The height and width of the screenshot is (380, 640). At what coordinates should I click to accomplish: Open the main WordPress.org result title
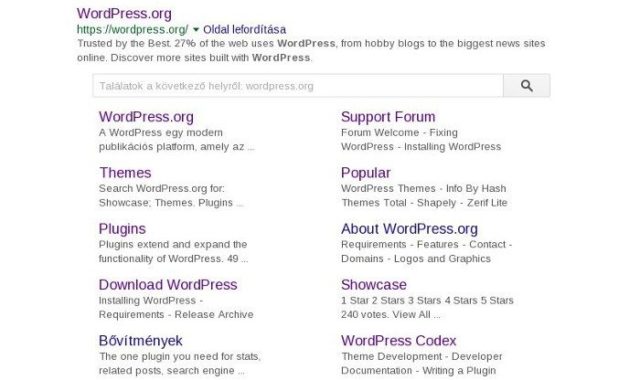[124, 13]
